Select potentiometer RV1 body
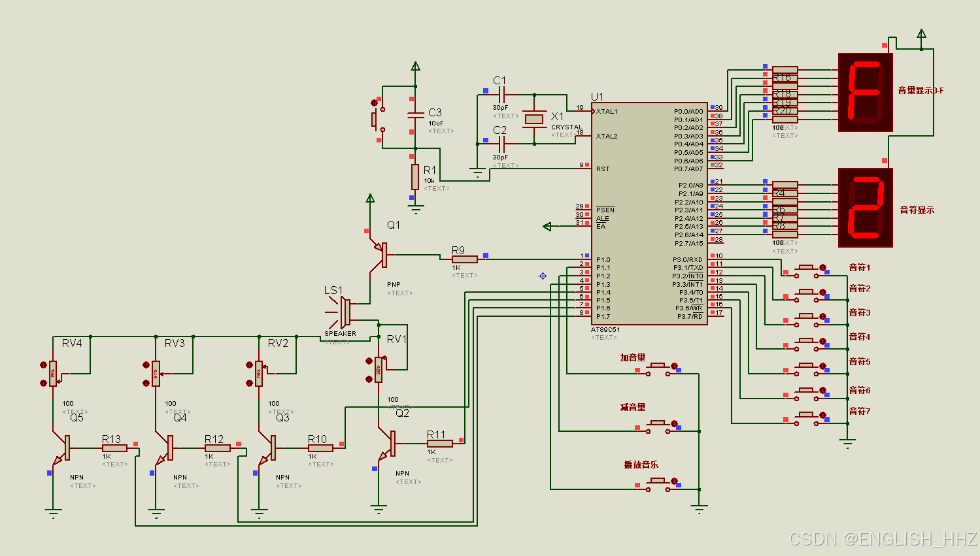 [x=379, y=370]
